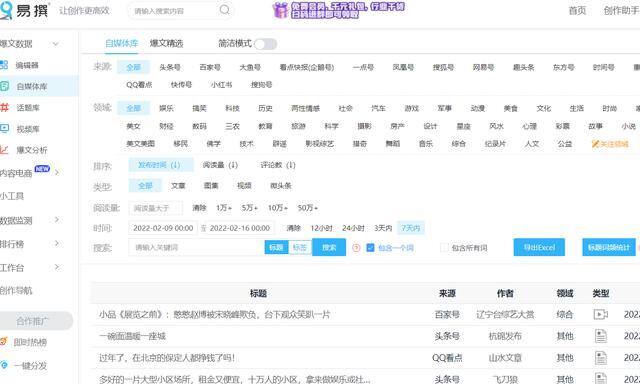The height and width of the screenshot is (384, 640).
Task: Filter source by 百家号
Action: click(210, 67)
